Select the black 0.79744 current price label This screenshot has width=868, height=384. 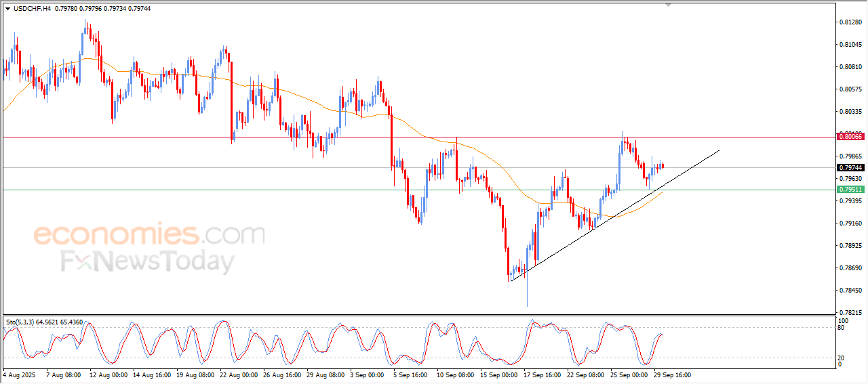point(850,168)
